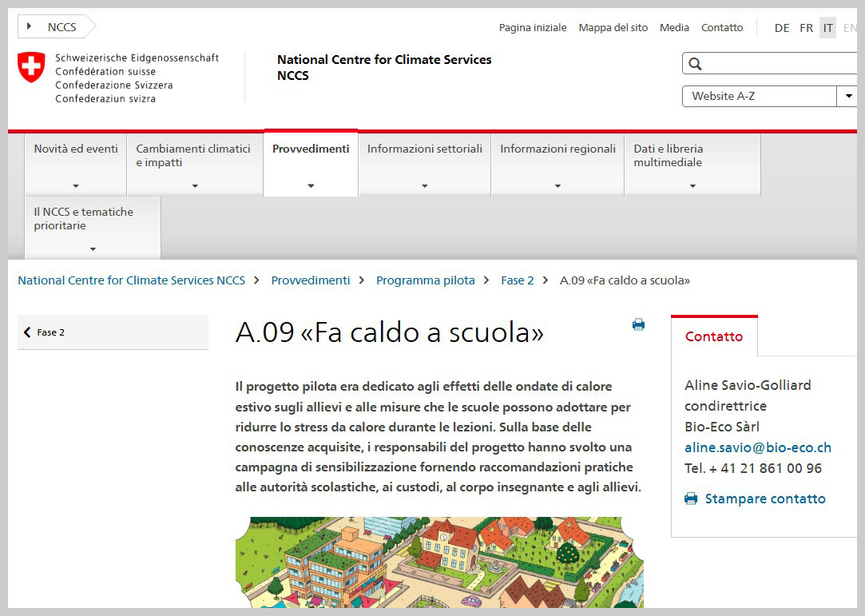Click the aline.savio@bio-eco.ch email link
This screenshot has width=865, height=616.
(757, 447)
